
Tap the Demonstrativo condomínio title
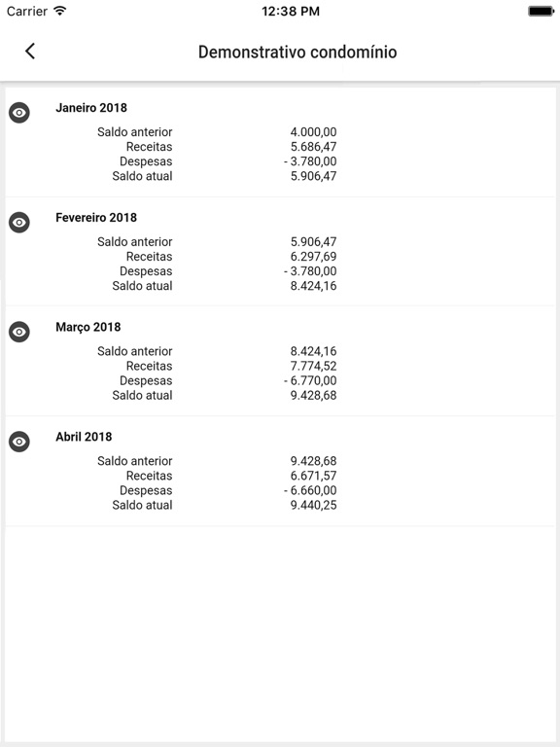[x=297, y=52]
